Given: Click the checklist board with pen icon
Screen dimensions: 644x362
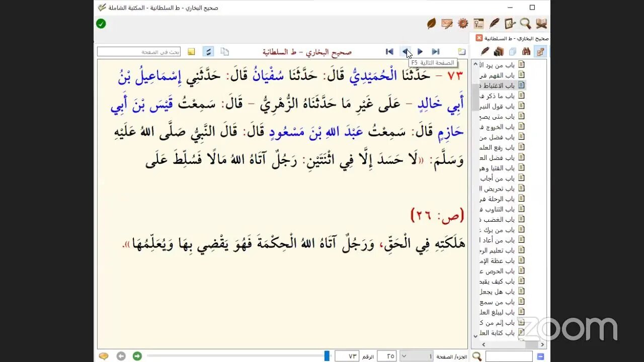Looking at the screenshot, I should pos(510,24).
